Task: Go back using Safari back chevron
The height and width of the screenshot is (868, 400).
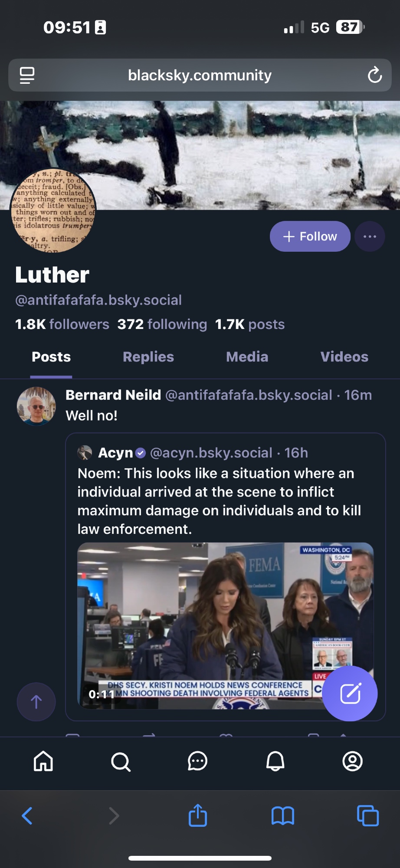Action: pyautogui.click(x=27, y=816)
